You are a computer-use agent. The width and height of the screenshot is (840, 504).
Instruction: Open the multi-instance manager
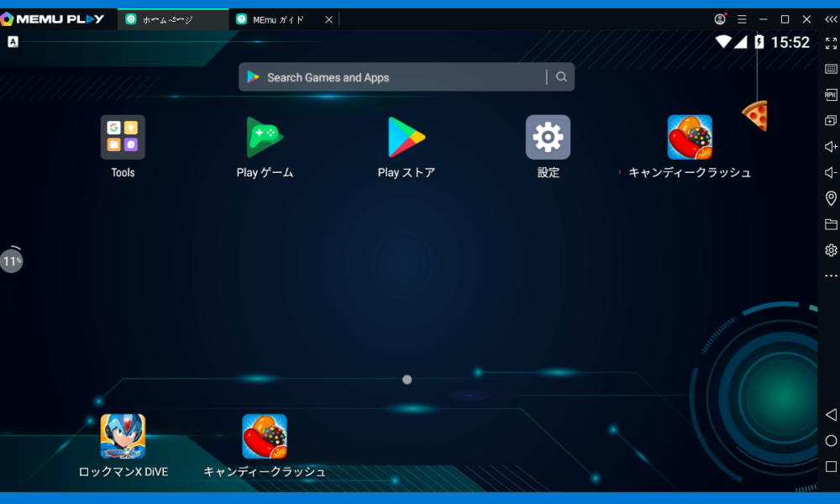830,120
